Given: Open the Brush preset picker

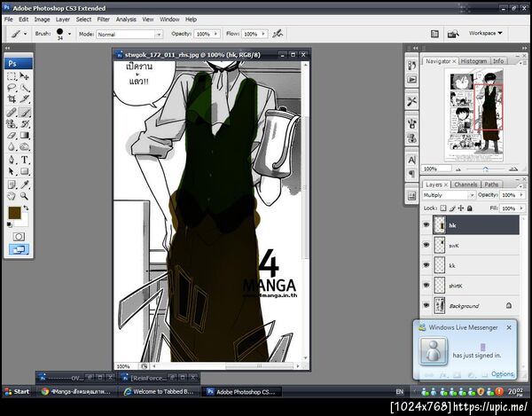Looking at the screenshot, I should tap(69, 34).
